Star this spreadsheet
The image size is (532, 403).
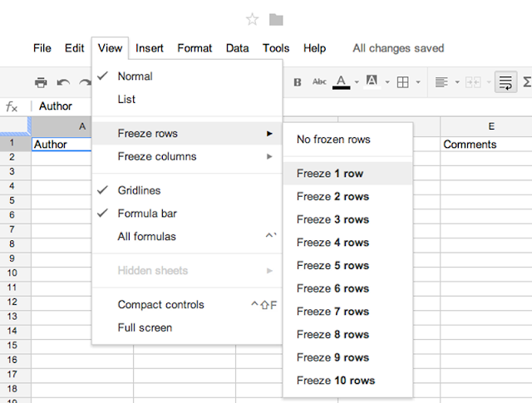click(x=253, y=19)
